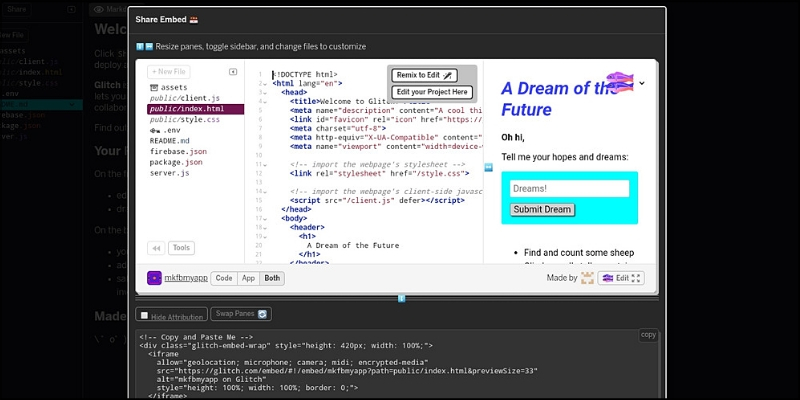Click the collapse sidebar arrow icon in embed
The width and height of the screenshot is (800, 400).
click(x=233, y=72)
